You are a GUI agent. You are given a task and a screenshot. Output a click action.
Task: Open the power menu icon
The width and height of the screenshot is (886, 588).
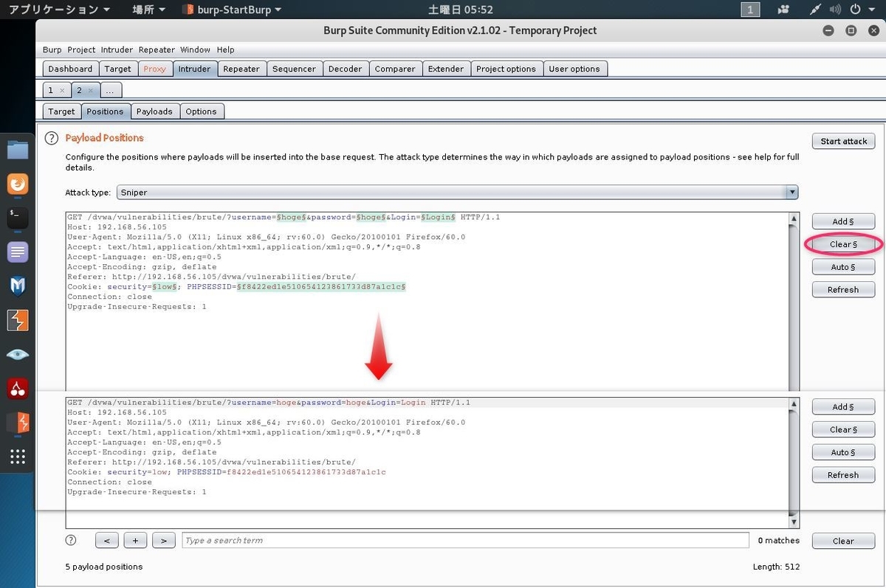click(855, 10)
